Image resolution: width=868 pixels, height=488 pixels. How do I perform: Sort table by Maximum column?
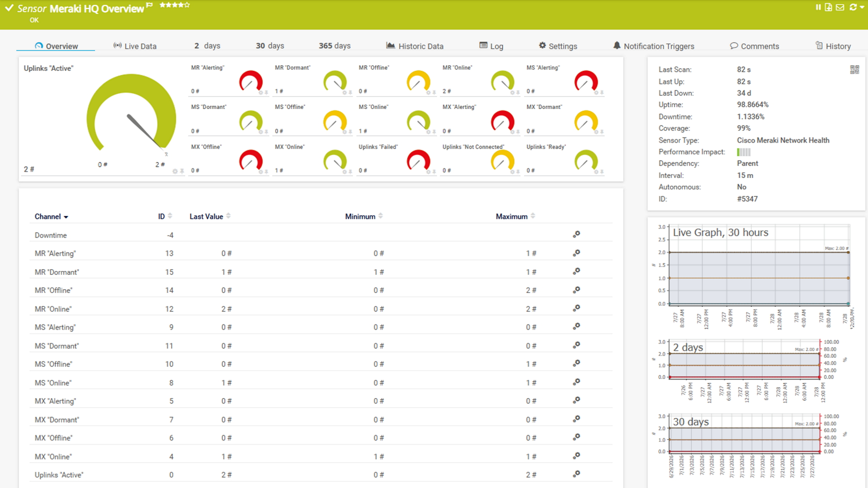coord(515,216)
